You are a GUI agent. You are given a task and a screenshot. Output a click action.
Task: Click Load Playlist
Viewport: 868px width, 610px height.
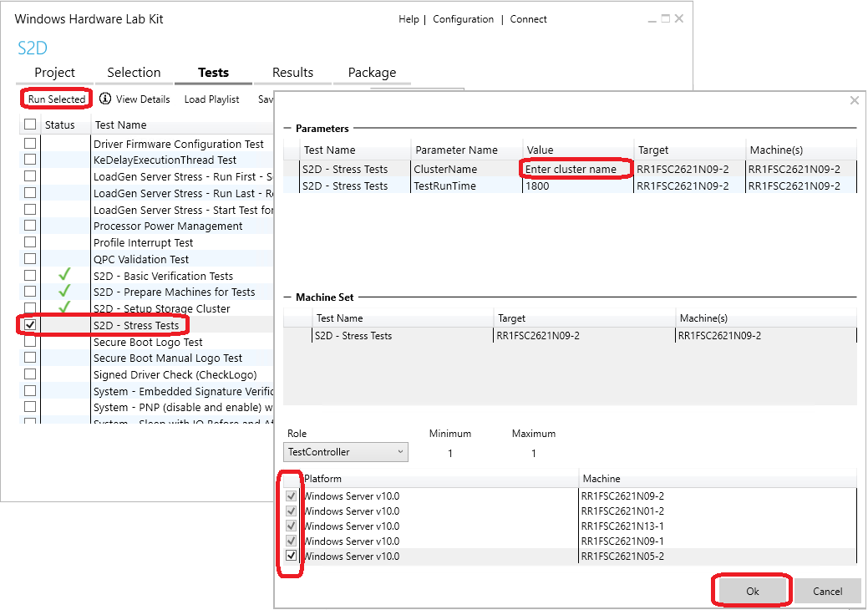(x=211, y=99)
